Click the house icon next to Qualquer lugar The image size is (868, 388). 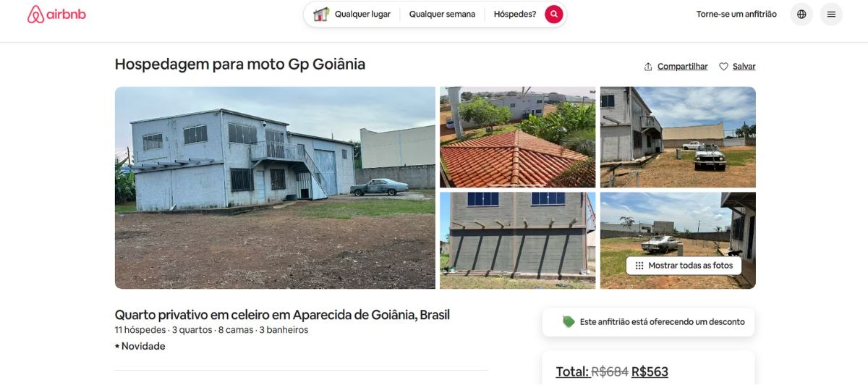point(321,14)
